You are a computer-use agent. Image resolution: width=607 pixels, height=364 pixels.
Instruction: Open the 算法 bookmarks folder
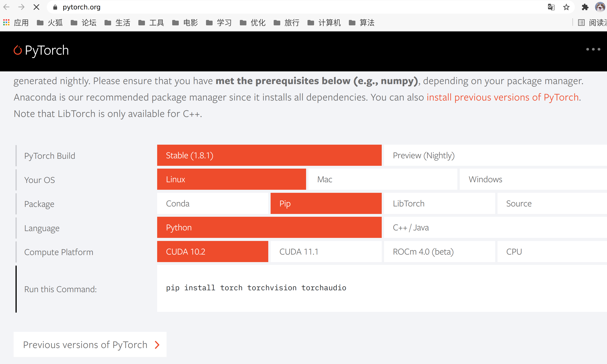point(361,23)
